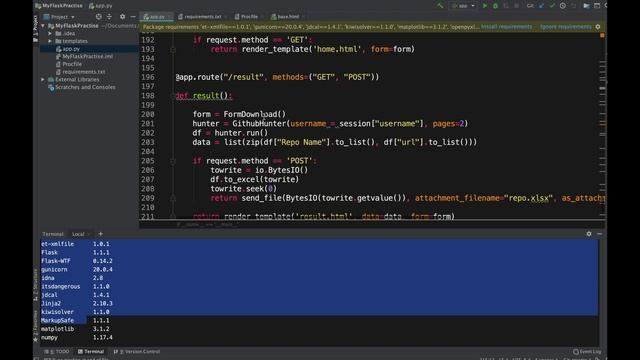The width and height of the screenshot is (640, 360).
Task: Open the TODO tool window tab
Action: (x=57, y=351)
